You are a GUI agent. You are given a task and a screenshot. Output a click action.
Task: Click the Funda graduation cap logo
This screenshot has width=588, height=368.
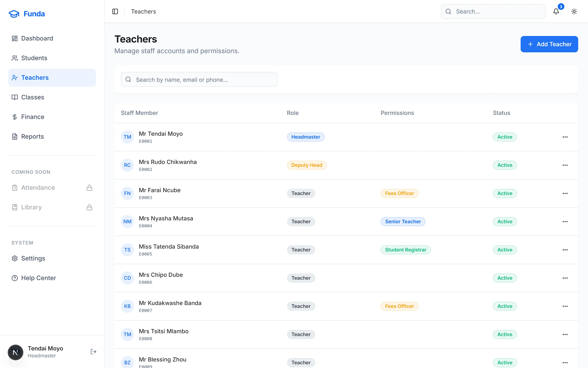(14, 14)
